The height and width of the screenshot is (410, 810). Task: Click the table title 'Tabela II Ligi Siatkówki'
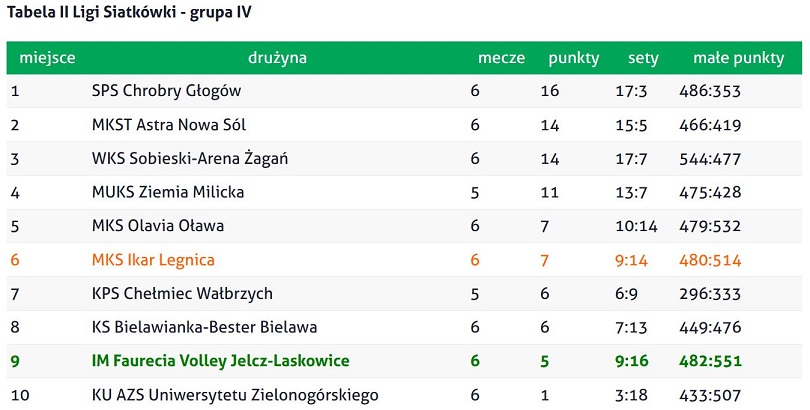[94, 12]
